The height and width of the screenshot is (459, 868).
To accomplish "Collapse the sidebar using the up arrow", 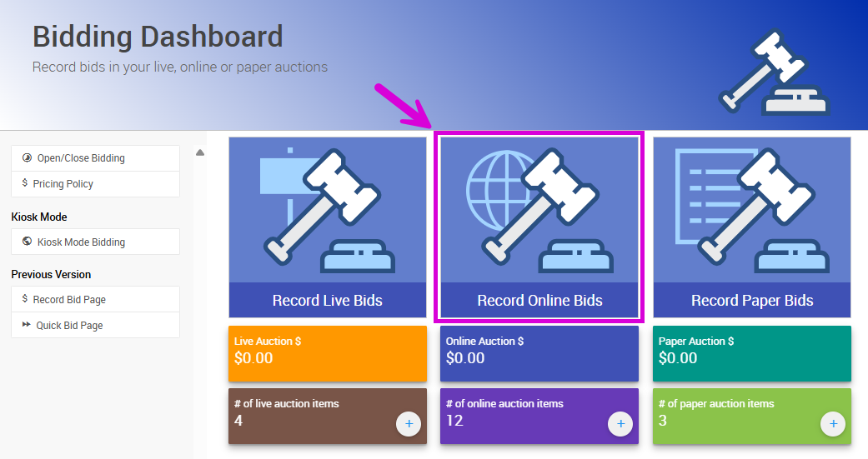I will (x=200, y=152).
